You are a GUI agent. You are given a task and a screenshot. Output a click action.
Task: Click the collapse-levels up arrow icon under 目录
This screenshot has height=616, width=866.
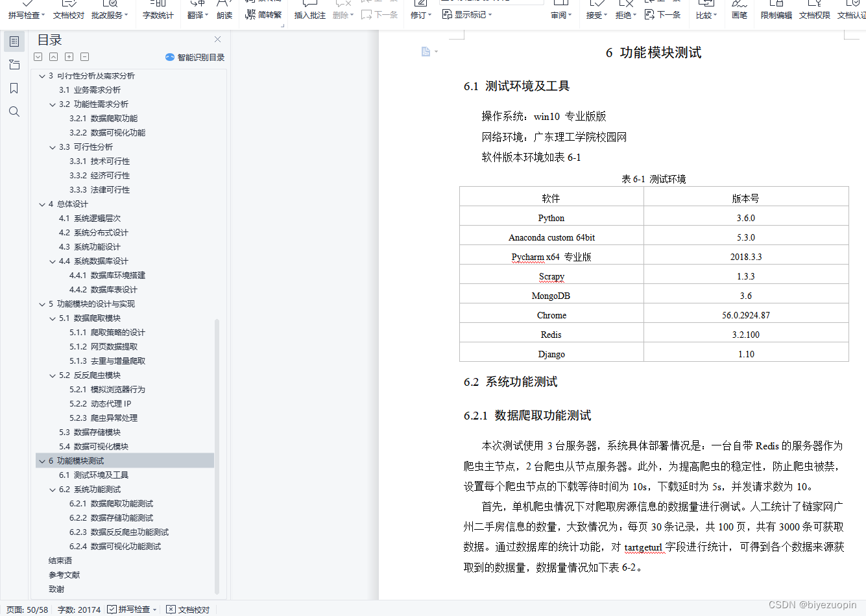click(x=54, y=57)
